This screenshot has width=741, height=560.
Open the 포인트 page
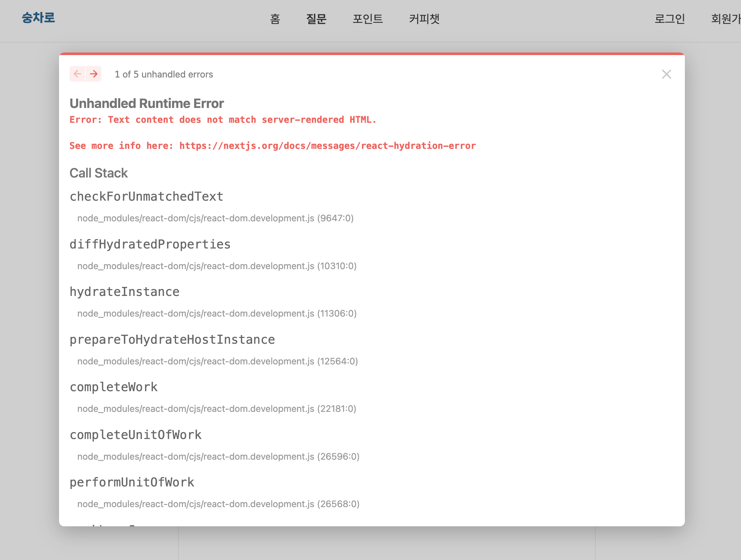pos(368,19)
